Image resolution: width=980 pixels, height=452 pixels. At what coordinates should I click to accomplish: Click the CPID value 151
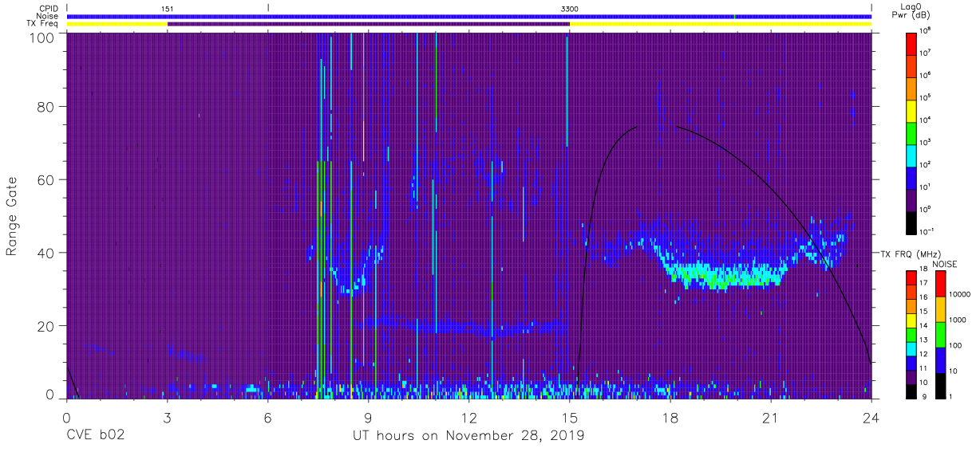(x=168, y=8)
